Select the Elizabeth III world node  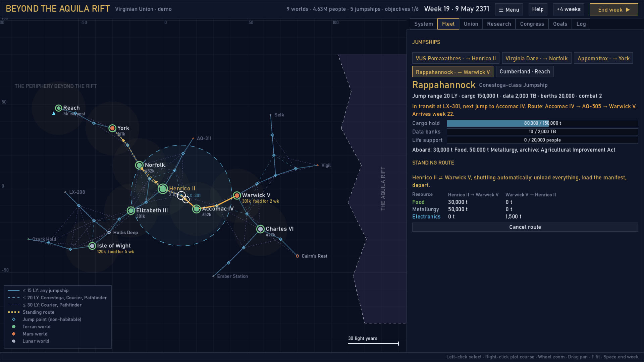click(x=131, y=210)
